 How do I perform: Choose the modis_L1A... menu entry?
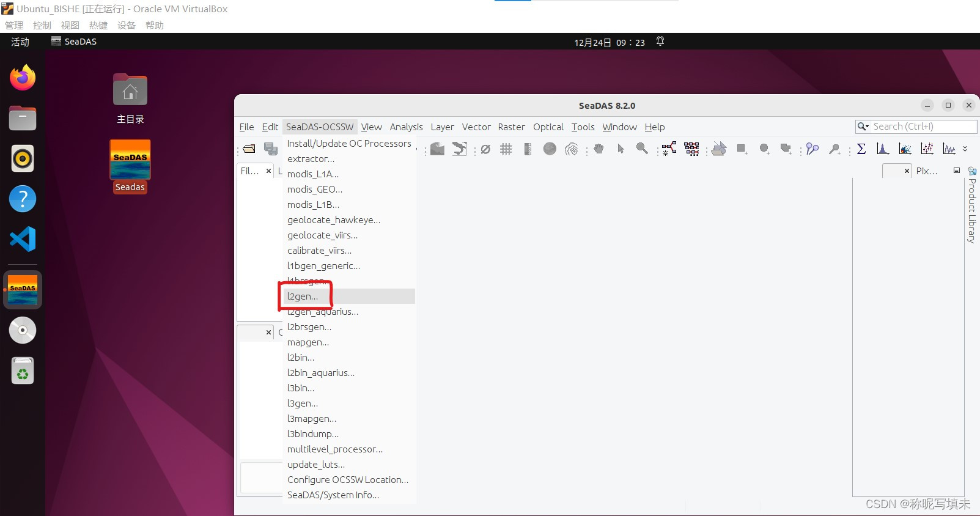pyautogui.click(x=349, y=174)
